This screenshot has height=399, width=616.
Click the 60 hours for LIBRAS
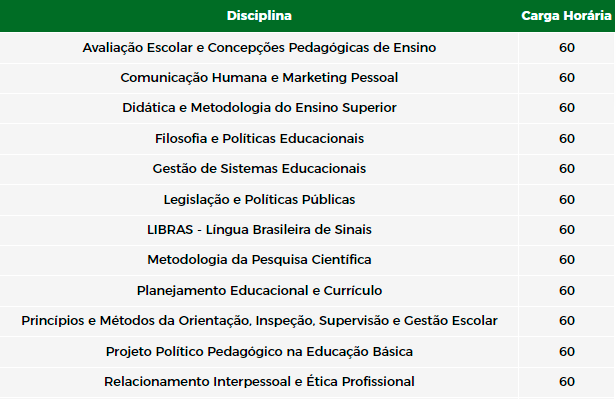click(x=567, y=230)
